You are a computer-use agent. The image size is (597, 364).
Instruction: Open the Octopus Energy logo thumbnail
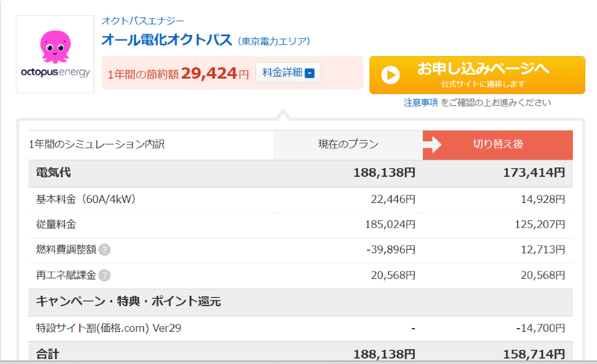pos(54,54)
